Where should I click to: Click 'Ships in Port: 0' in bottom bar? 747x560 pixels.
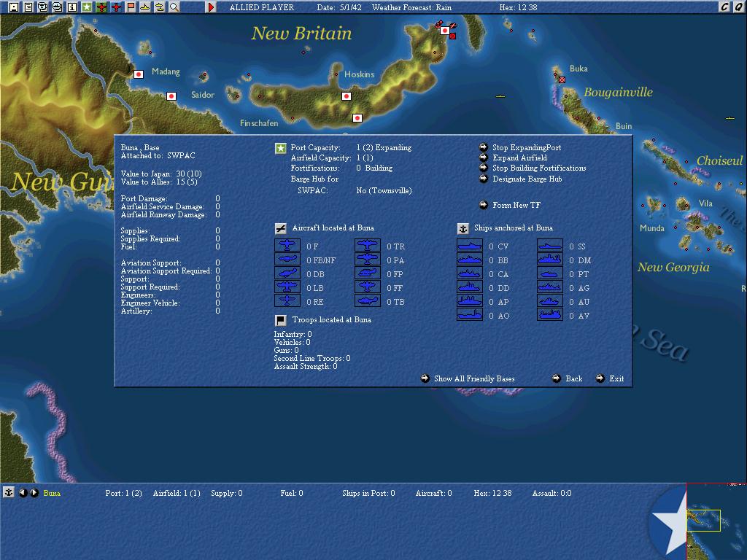368,493
